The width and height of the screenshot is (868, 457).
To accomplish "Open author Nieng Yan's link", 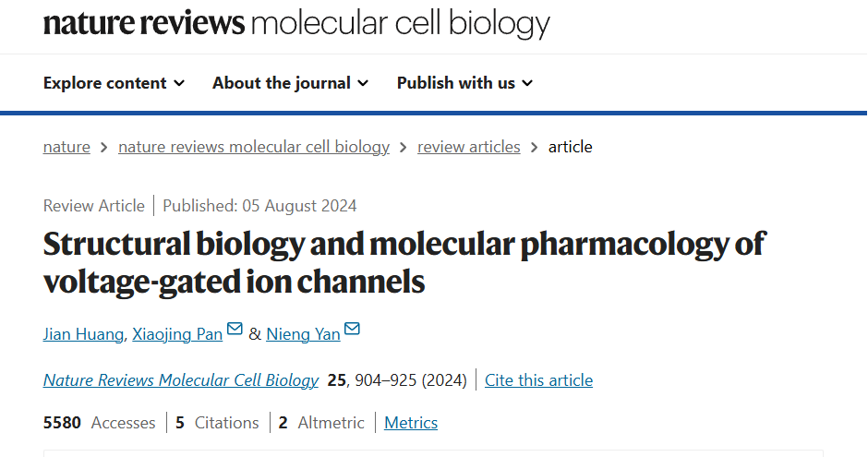I will pyautogui.click(x=303, y=334).
